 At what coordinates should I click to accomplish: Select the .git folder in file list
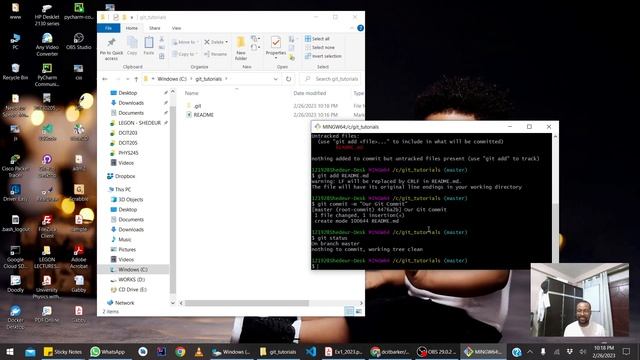pyautogui.click(x=198, y=106)
